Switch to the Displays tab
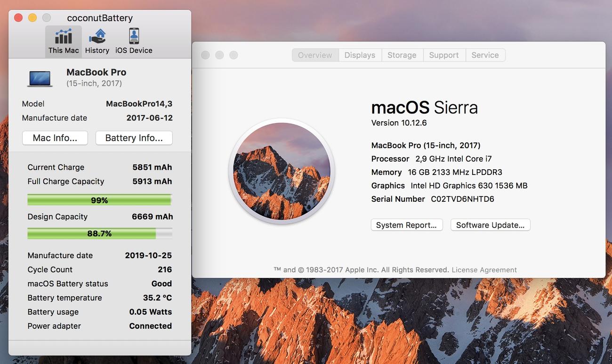Viewport: 612px width, 364px height. tap(360, 55)
